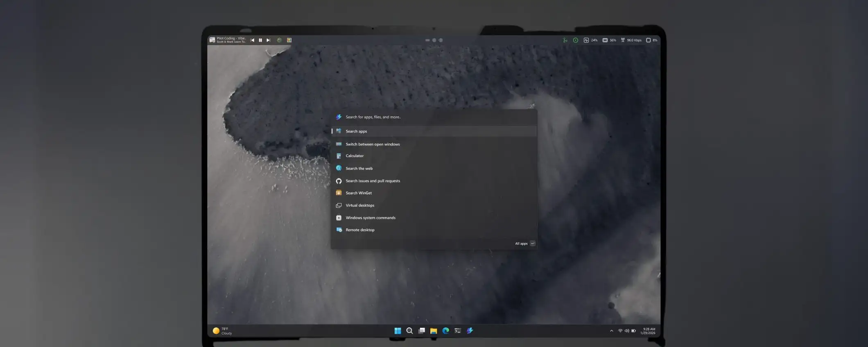The width and height of the screenshot is (868, 347).
Task: Click the memory usage icon showing 56%
Action: coord(605,40)
